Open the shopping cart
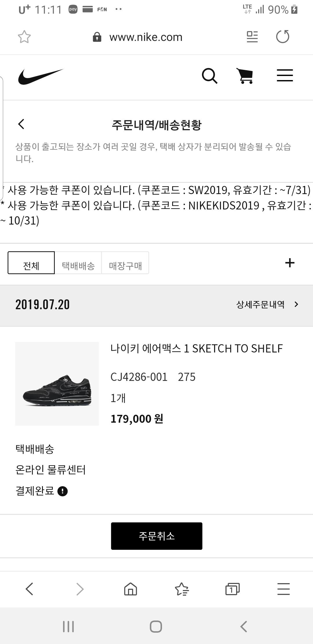 coord(245,76)
